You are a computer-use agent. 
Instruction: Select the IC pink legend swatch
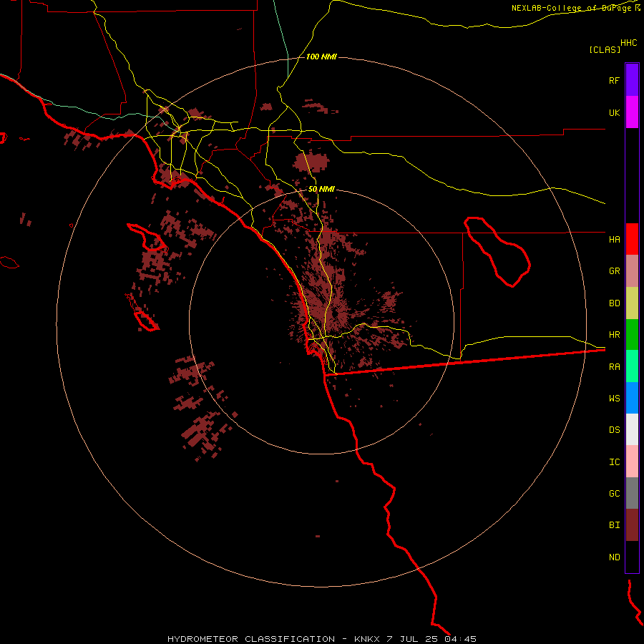[x=632, y=462]
